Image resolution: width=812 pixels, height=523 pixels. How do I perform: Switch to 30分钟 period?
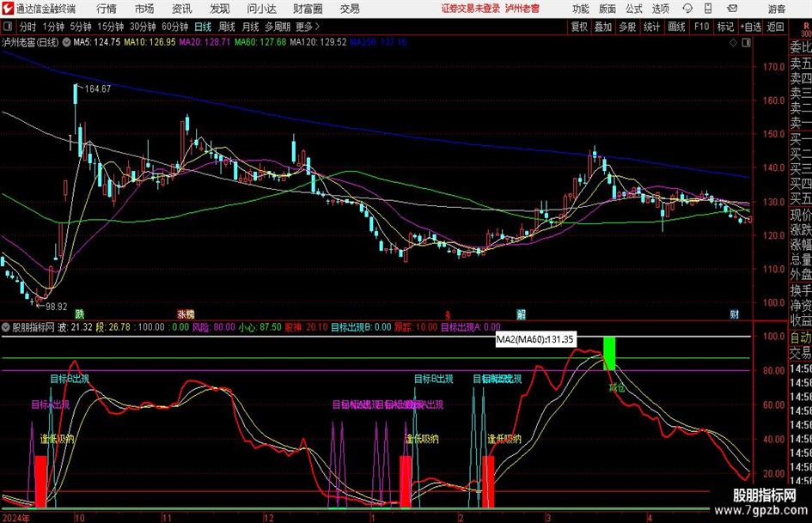(143, 27)
